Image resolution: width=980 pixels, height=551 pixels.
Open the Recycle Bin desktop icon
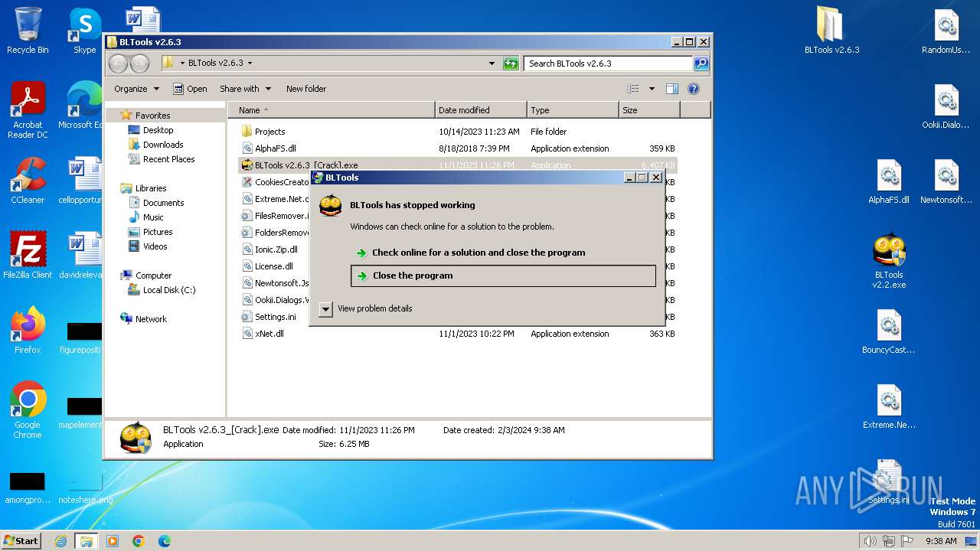[x=28, y=31]
